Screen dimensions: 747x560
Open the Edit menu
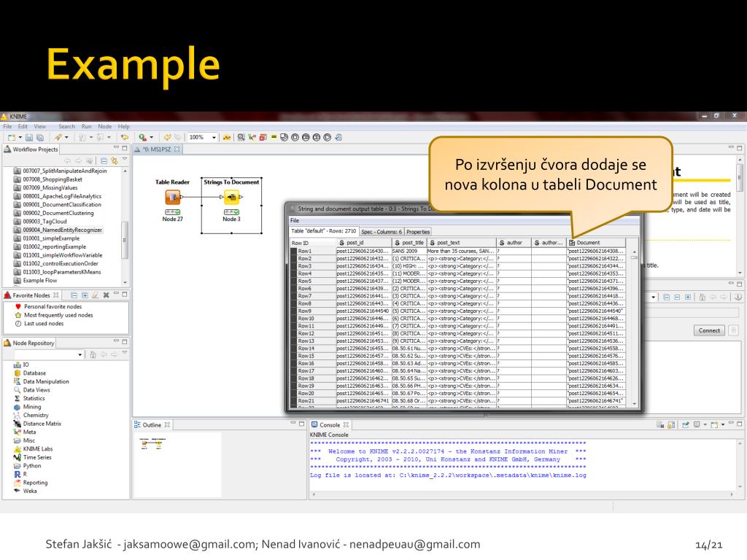(x=23, y=127)
